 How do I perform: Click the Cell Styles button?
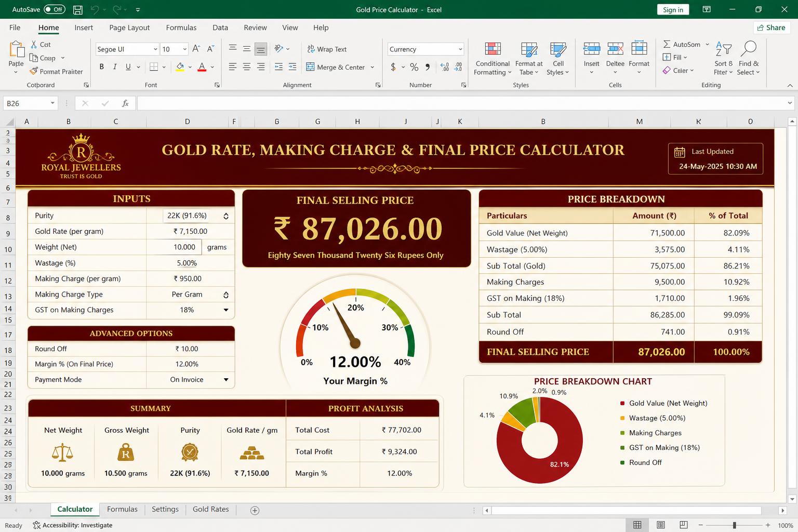tap(558, 58)
